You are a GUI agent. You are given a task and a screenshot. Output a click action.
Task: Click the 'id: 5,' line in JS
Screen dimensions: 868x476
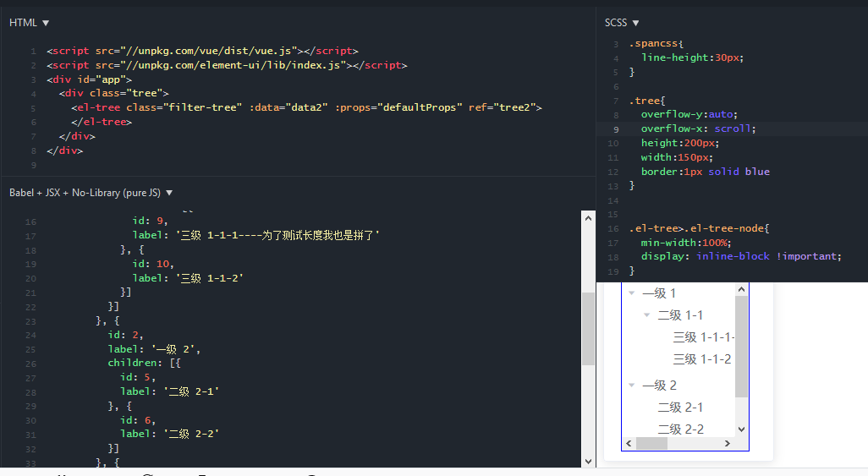click(x=138, y=377)
